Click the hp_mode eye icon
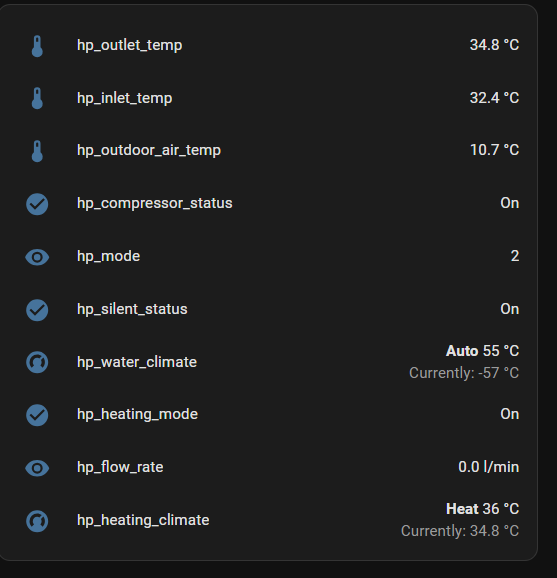Screen dimensions: 557x578 pyautogui.click(x=37, y=257)
